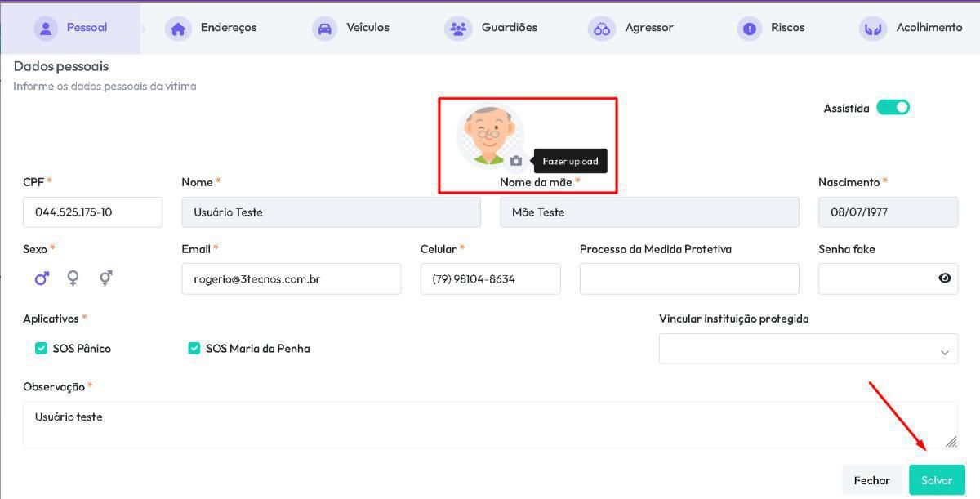Image resolution: width=980 pixels, height=499 pixels.
Task: Click the Guardiões group icon
Action: point(458,29)
